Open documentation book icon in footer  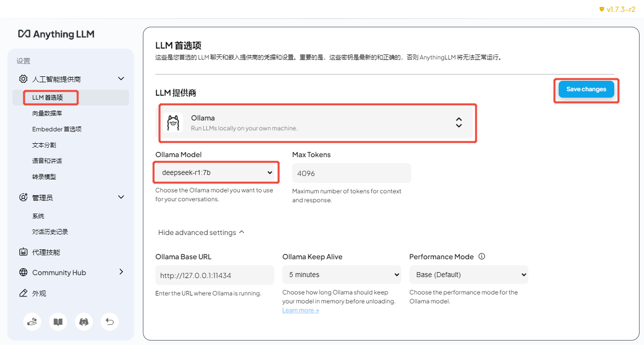tap(58, 322)
